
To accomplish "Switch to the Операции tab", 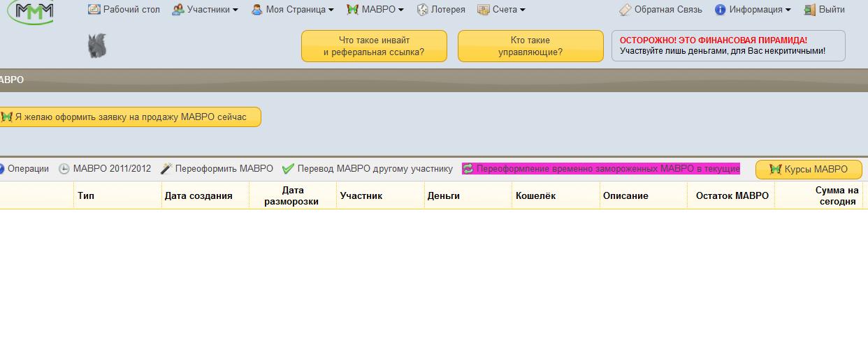I will coord(24,169).
